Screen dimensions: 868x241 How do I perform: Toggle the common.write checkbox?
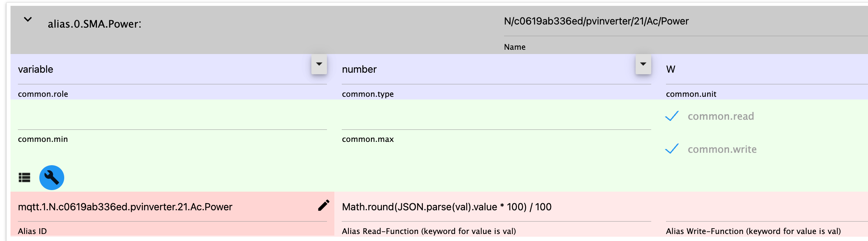pyautogui.click(x=672, y=149)
